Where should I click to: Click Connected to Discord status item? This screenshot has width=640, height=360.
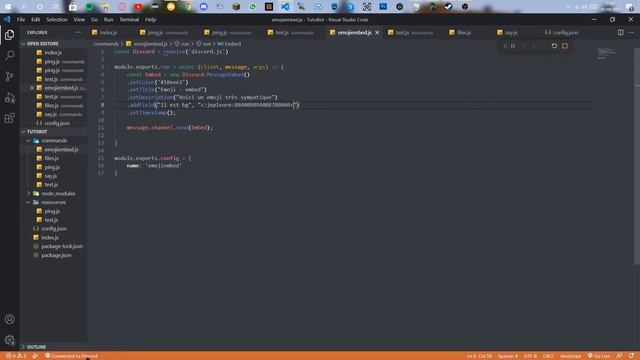pos(71,356)
